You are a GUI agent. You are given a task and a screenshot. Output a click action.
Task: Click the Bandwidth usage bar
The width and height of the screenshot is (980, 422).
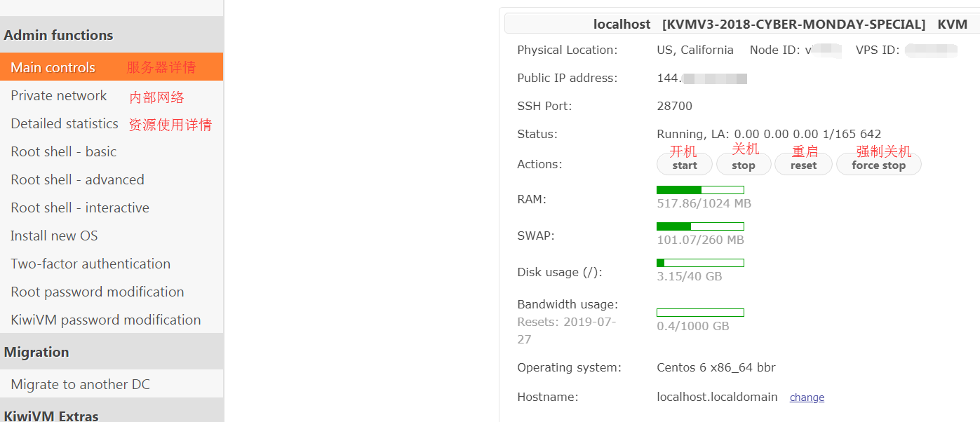tap(700, 313)
